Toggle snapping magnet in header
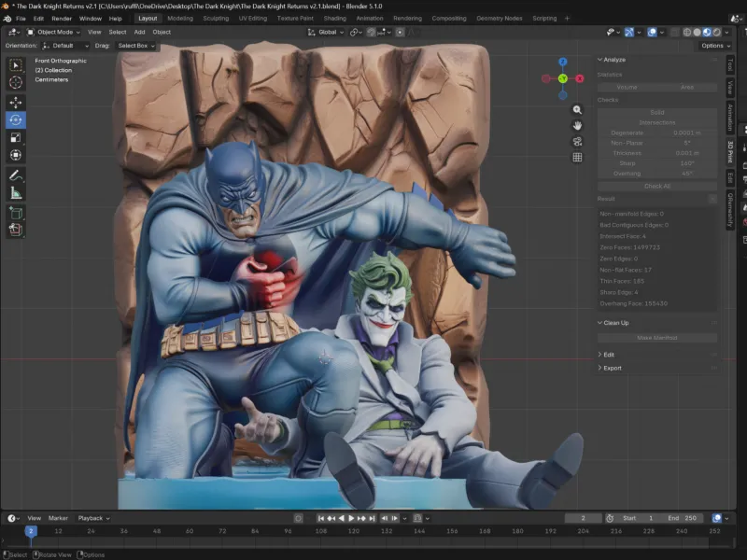Screen dimensions: 747x560 click(371, 32)
